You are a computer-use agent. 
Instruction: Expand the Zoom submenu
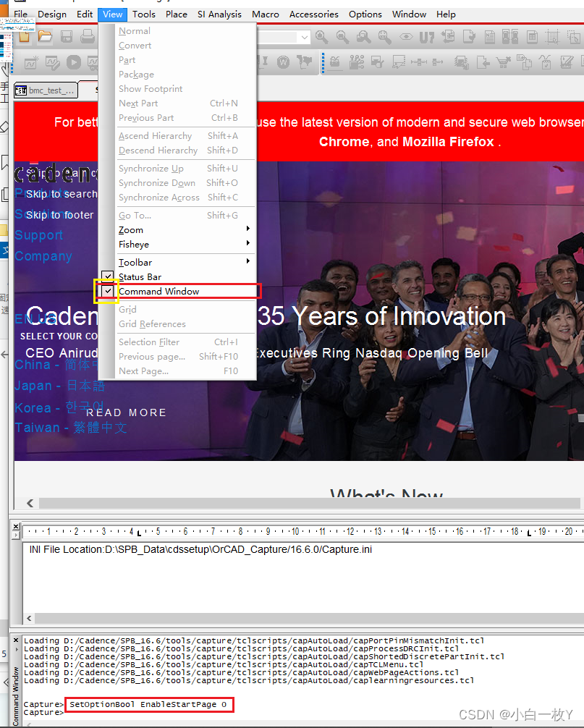click(x=131, y=229)
